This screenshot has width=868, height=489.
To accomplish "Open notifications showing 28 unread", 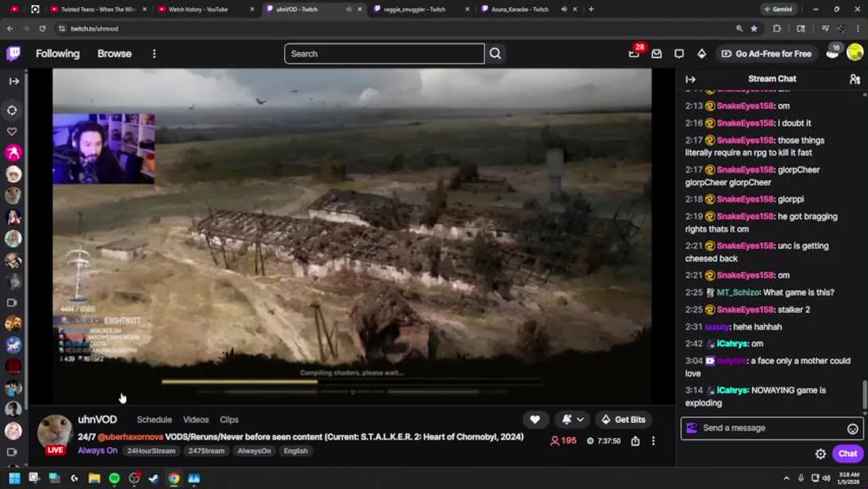I will (634, 54).
